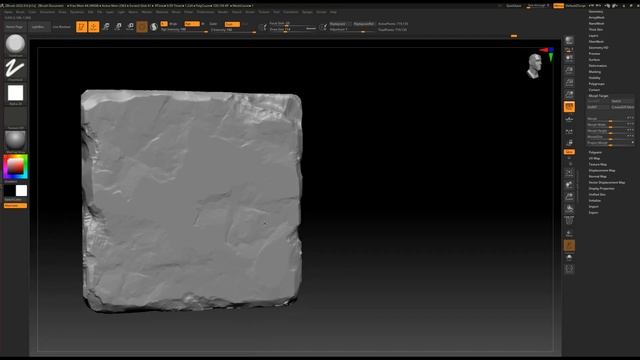Click the BPR render icon

pyautogui.click(x=569, y=40)
